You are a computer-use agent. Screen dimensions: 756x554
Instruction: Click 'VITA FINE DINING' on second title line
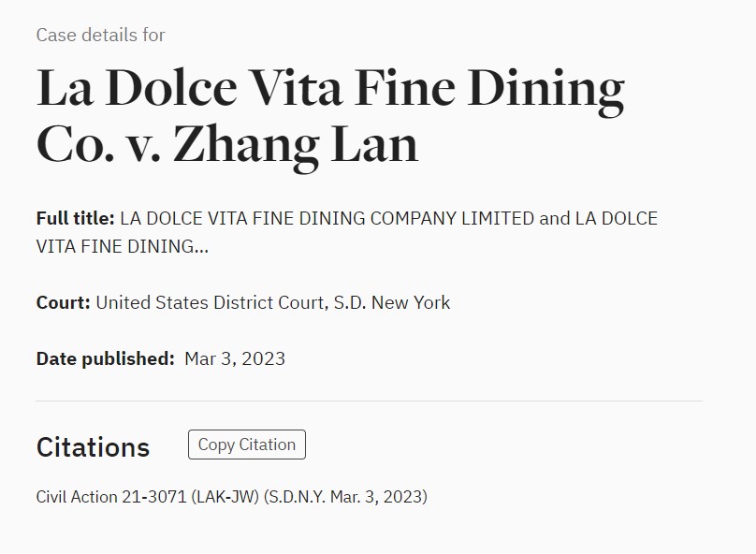coord(115,247)
